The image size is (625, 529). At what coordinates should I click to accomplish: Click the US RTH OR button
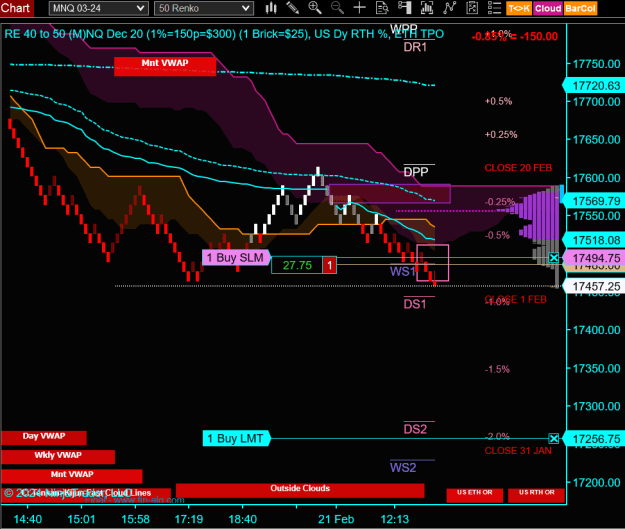click(x=537, y=495)
